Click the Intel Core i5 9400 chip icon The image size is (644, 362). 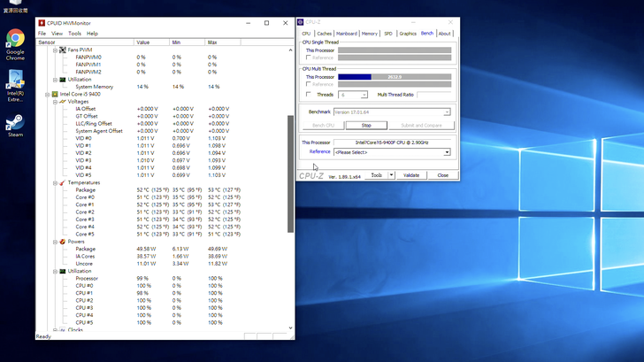(x=55, y=94)
